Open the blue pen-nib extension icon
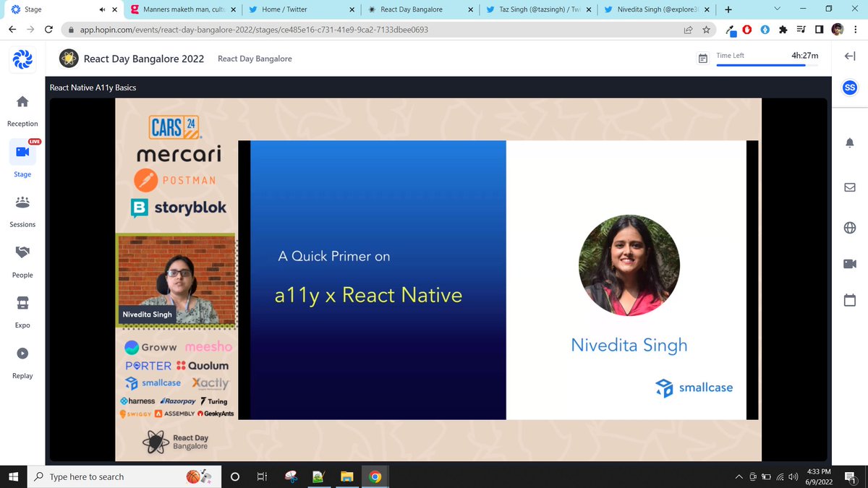 [765, 30]
